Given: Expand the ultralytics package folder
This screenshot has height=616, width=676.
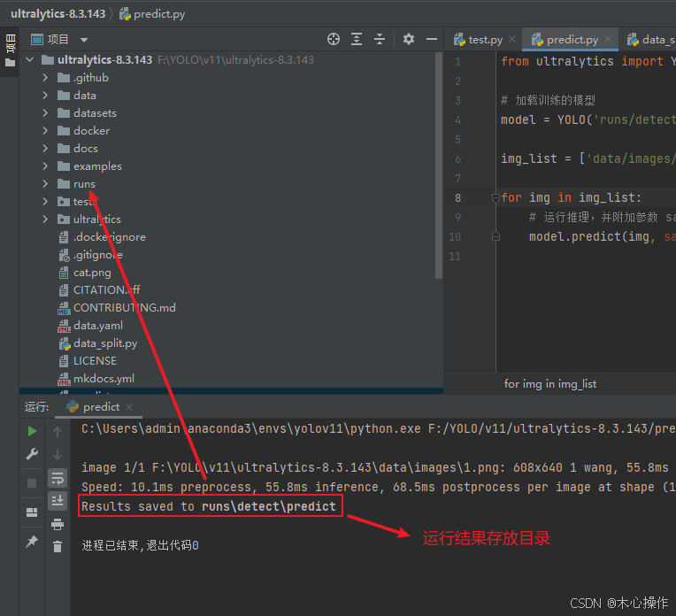Looking at the screenshot, I should coord(45,219).
